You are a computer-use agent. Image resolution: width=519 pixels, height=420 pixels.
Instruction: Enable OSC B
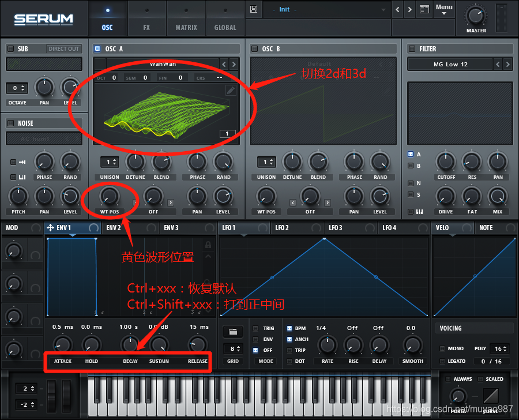(x=254, y=48)
